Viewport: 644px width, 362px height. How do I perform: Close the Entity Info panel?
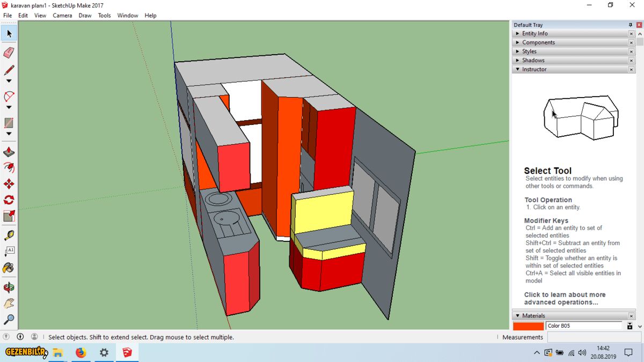tap(631, 34)
